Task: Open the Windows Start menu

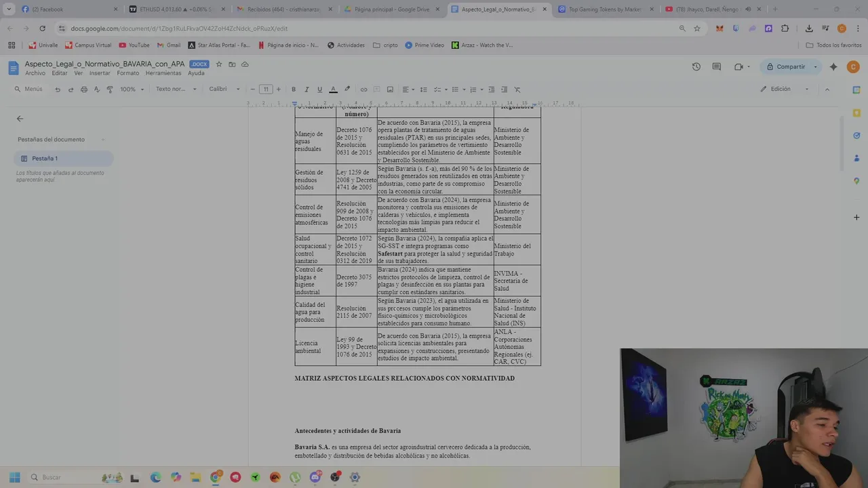Action: pos(15,477)
